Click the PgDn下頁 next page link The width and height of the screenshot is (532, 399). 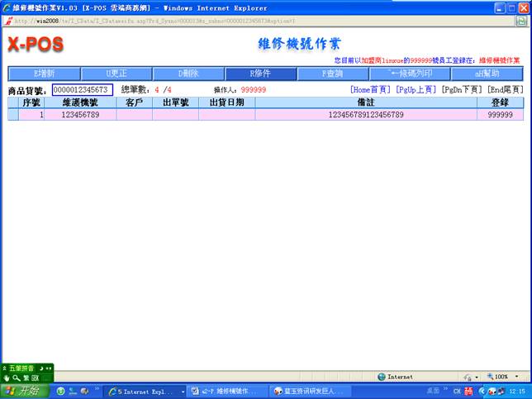coord(462,89)
